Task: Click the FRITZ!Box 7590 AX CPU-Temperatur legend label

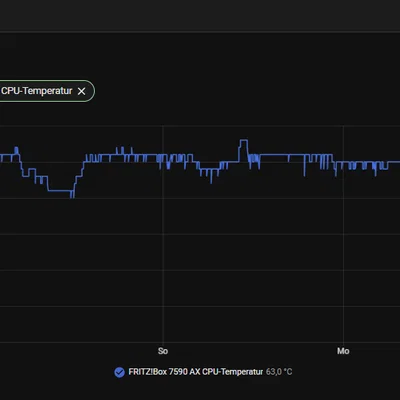Action: [196, 372]
